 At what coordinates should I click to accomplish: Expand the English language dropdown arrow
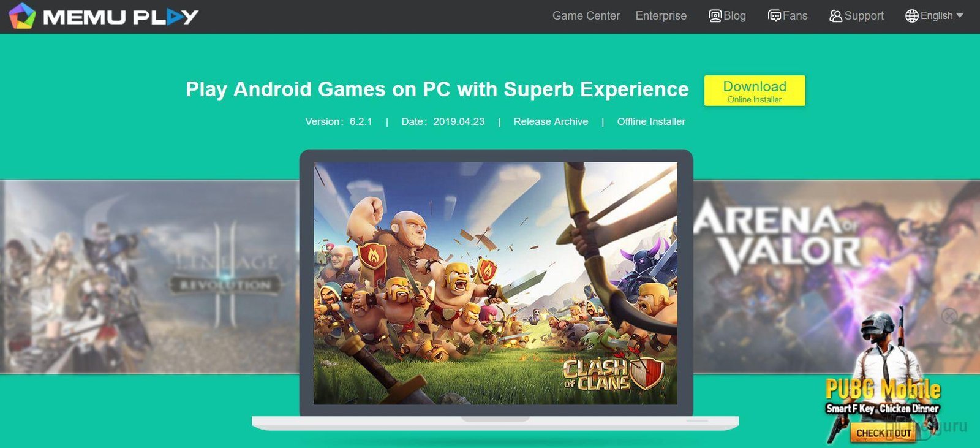[960, 15]
